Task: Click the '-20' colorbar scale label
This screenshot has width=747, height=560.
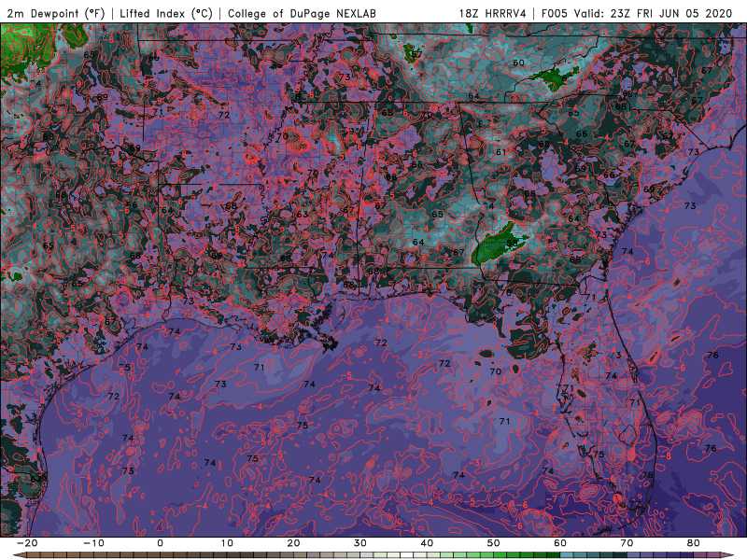Action: point(27,543)
